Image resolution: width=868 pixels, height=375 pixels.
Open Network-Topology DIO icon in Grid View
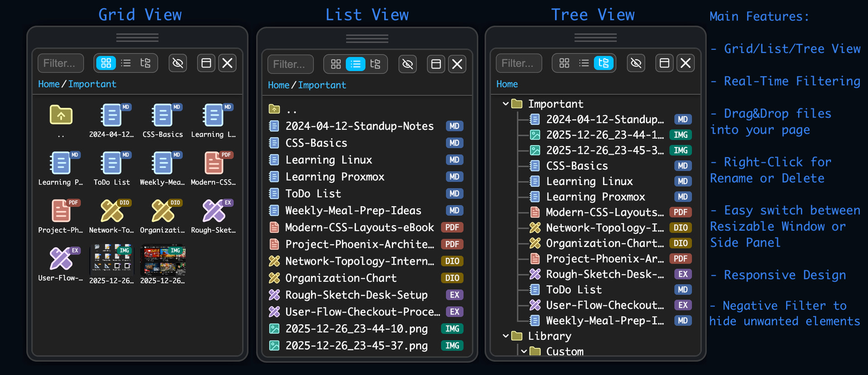[112, 211]
